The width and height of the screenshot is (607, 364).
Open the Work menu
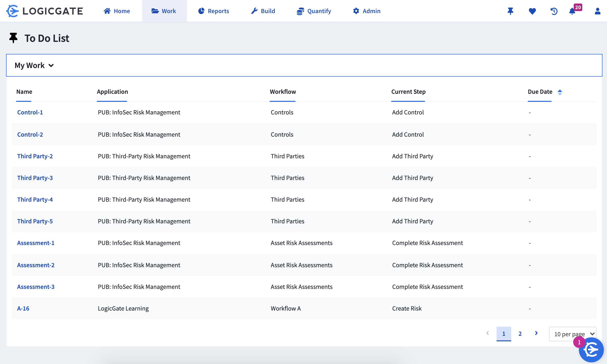[x=164, y=11]
